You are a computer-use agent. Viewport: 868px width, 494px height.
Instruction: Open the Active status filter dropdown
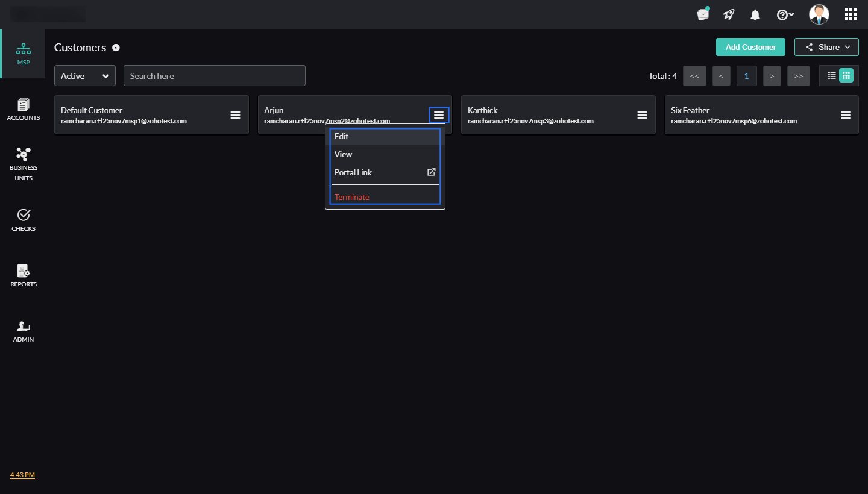point(84,75)
